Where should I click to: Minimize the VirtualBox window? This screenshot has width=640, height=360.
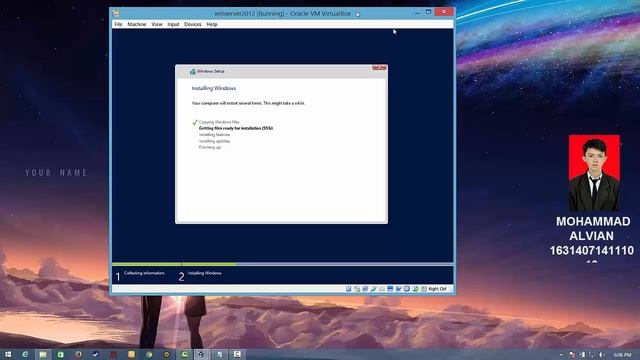pyautogui.click(x=417, y=13)
